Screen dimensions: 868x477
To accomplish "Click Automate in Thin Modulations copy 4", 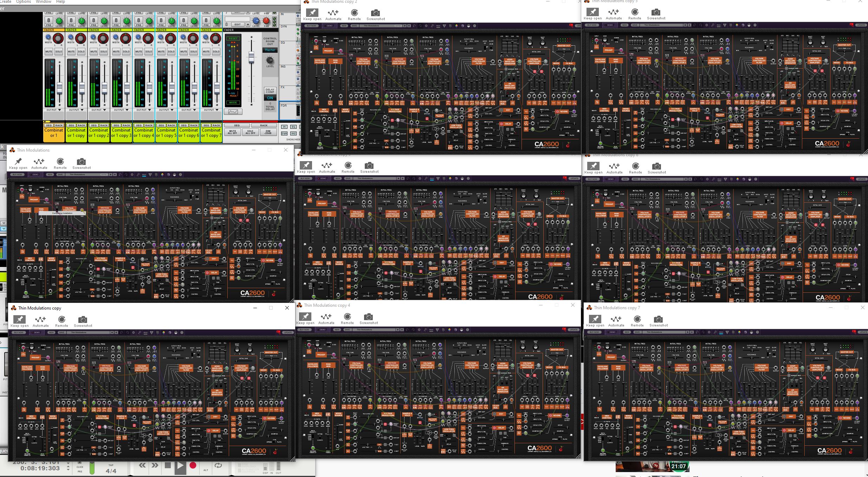I will (326, 318).
